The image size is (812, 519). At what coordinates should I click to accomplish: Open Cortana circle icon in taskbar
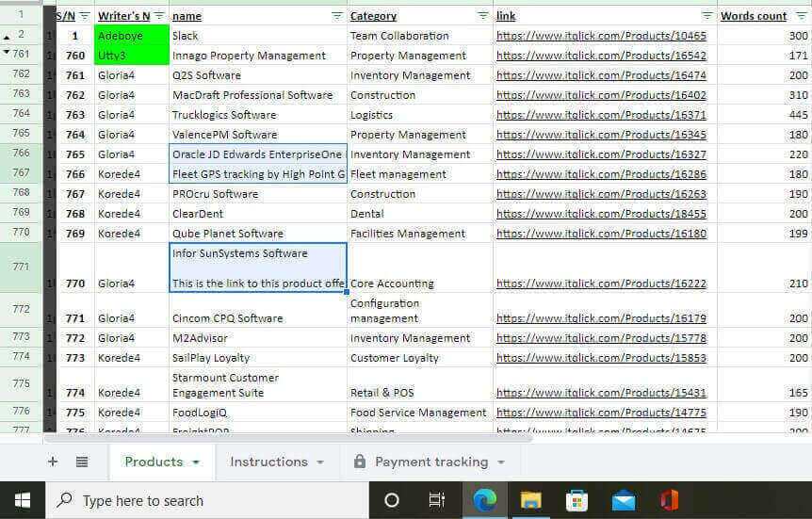click(392, 500)
